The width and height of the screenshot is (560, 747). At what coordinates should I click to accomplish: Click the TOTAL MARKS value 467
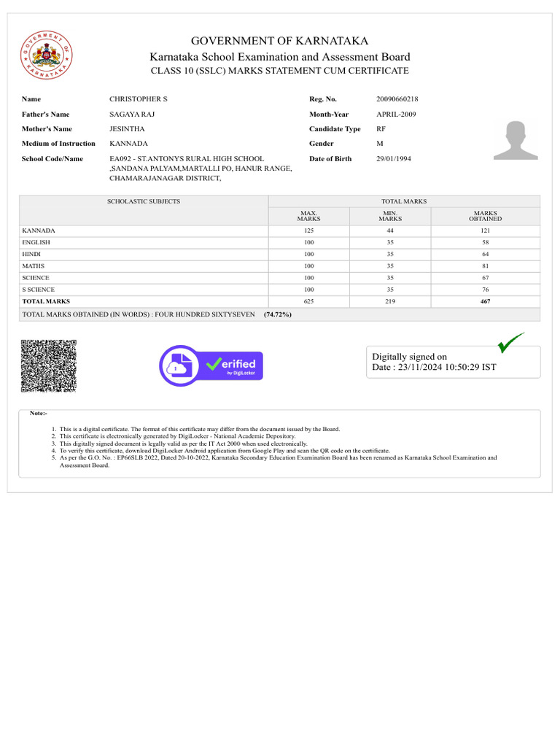[x=485, y=301]
